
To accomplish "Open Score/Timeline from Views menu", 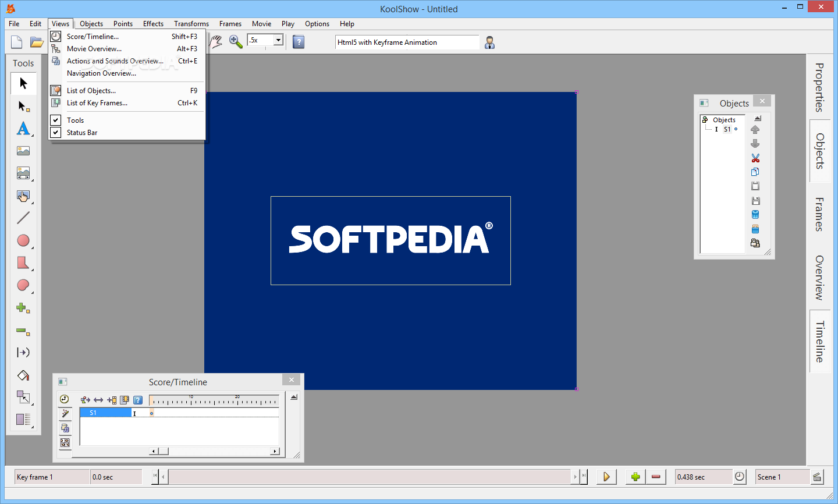I will click(127, 36).
